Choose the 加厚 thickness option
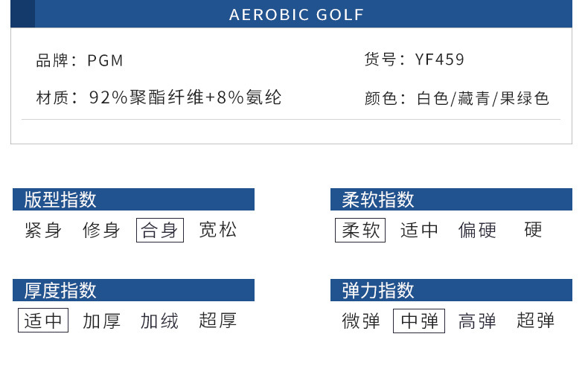The image size is (588, 392). click(x=101, y=321)
